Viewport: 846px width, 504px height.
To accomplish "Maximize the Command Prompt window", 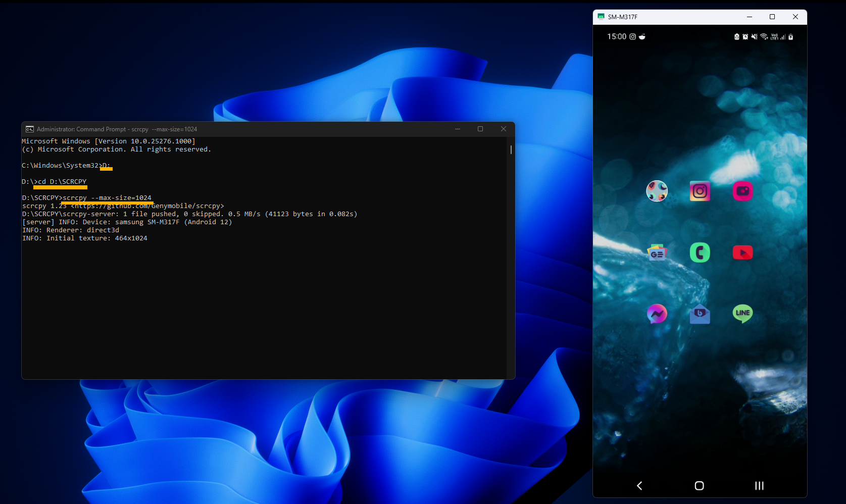I will (x=480, y=129).
